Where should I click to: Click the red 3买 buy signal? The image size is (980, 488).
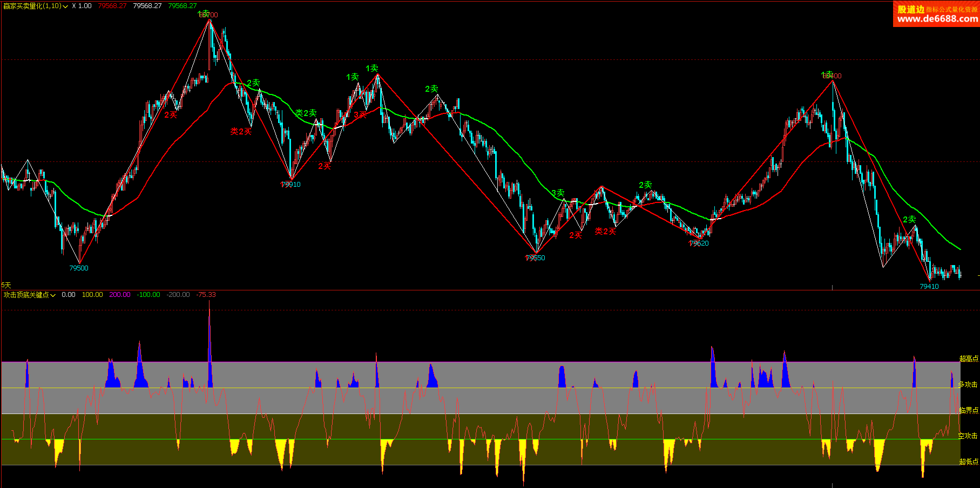pyautogui.click(x=360, y=115)
